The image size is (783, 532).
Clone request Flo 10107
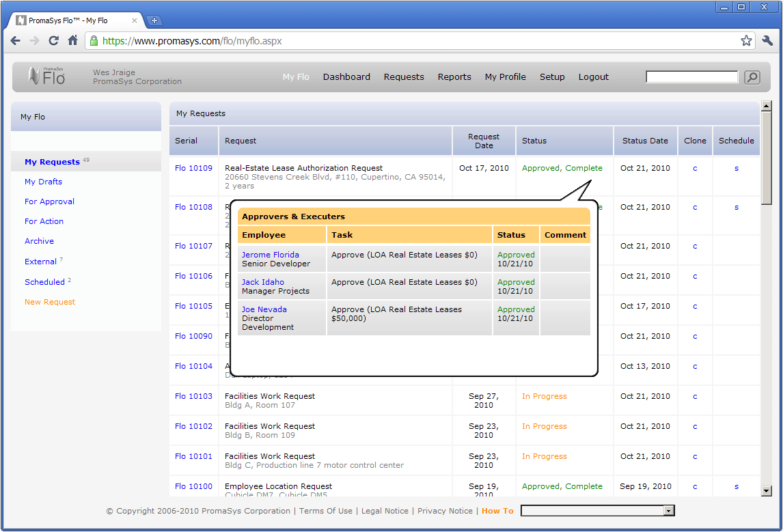(695, 246)
